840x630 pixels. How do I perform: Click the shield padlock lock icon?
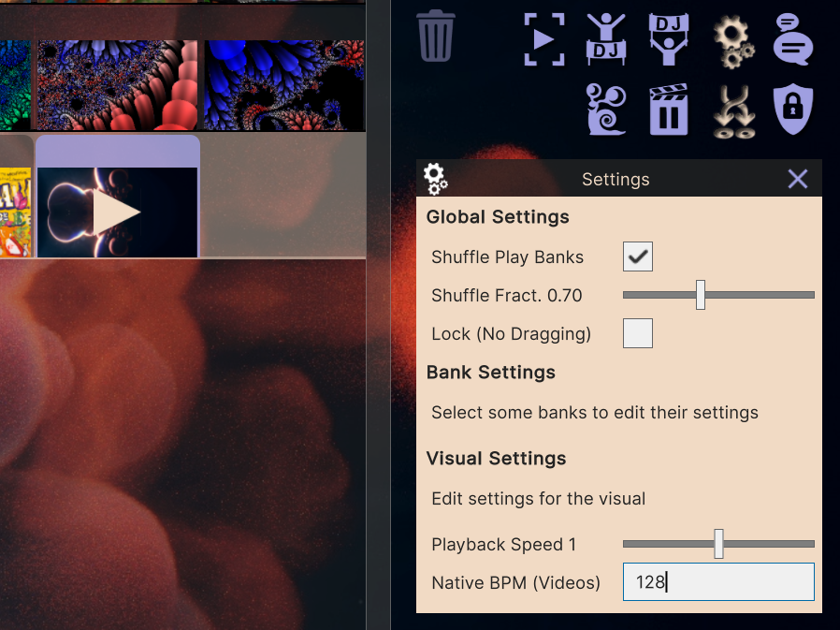click(793, 109)
